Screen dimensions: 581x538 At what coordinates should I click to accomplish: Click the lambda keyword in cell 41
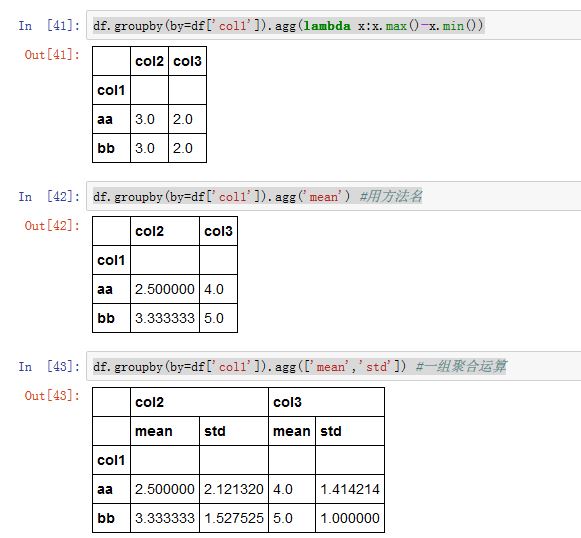pos(327,26)
